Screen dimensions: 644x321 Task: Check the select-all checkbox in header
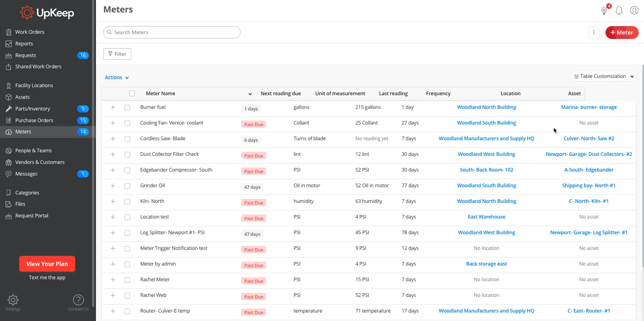click(x=132, y=94)
